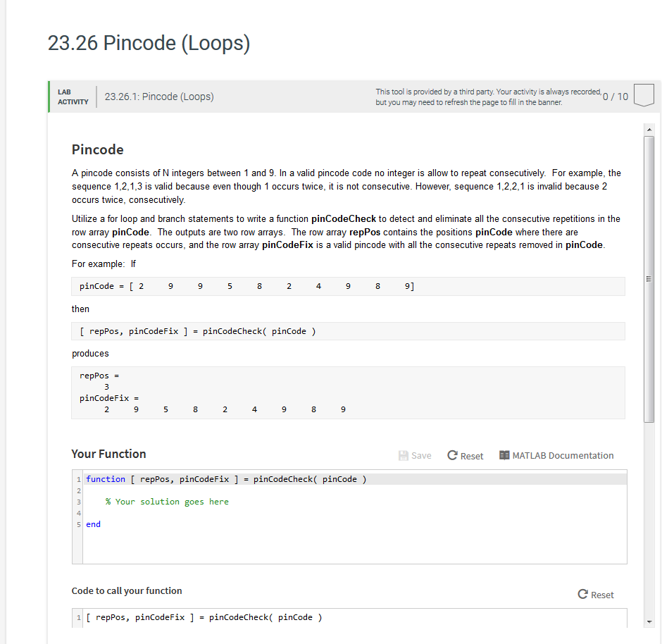Click the scrollbar down arrow
The height and width of the screenshot is (644, 662).
[649, 622]
